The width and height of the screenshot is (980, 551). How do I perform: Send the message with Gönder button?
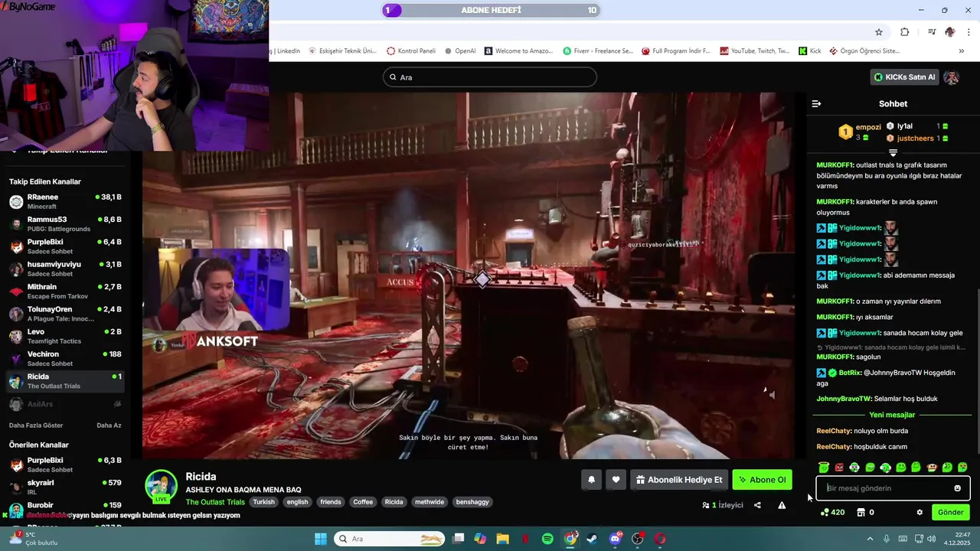coord(950,512)
